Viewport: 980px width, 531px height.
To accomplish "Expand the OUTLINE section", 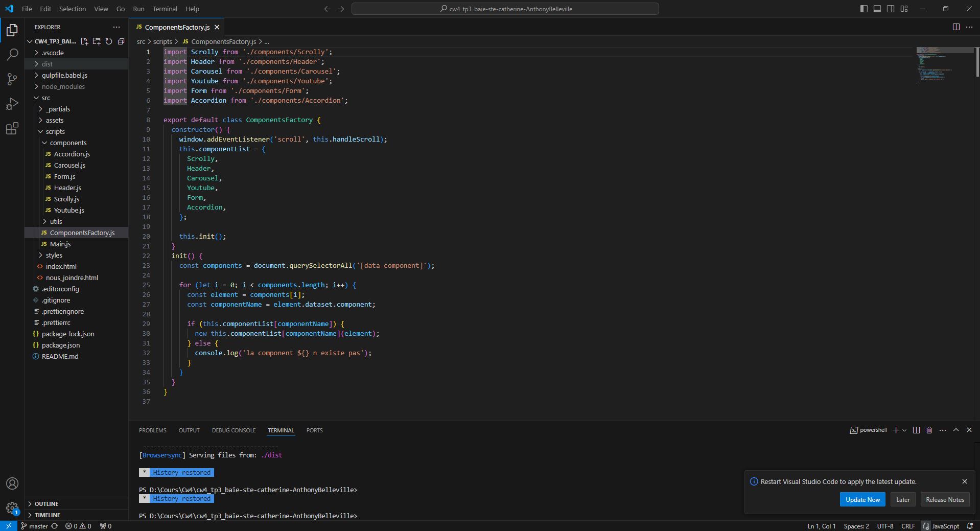I will 76,504.
